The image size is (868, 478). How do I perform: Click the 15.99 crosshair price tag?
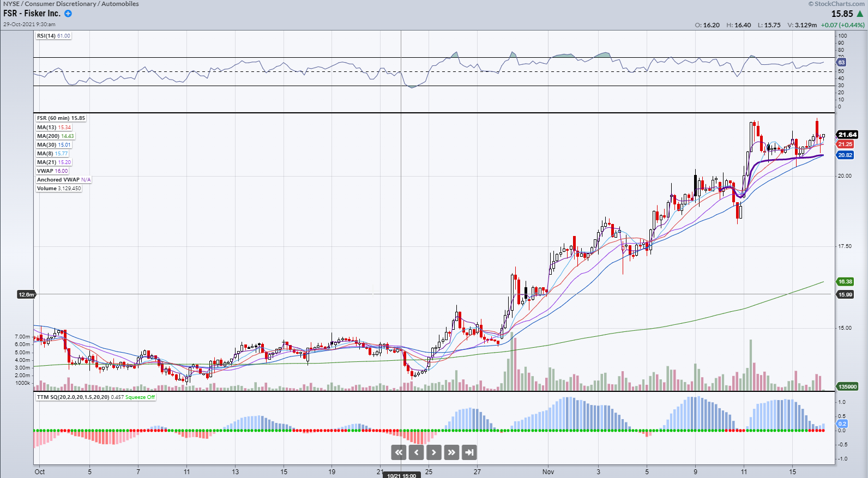845,295
